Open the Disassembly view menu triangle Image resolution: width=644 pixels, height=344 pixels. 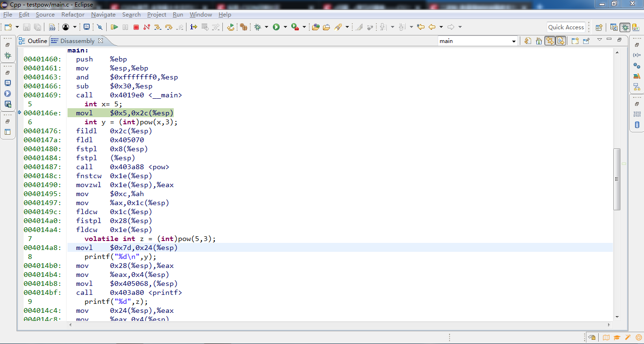[x=599, y=40]
